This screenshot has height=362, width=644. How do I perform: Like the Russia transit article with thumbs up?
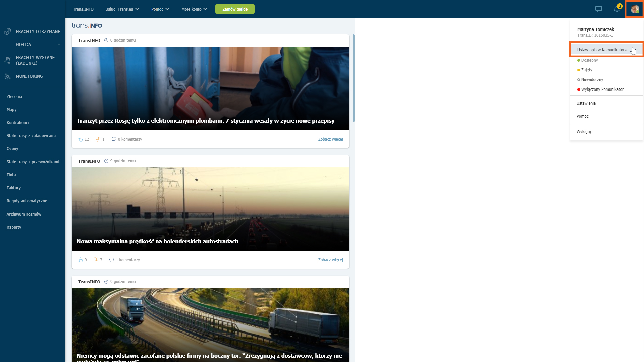tap(80, 139)
